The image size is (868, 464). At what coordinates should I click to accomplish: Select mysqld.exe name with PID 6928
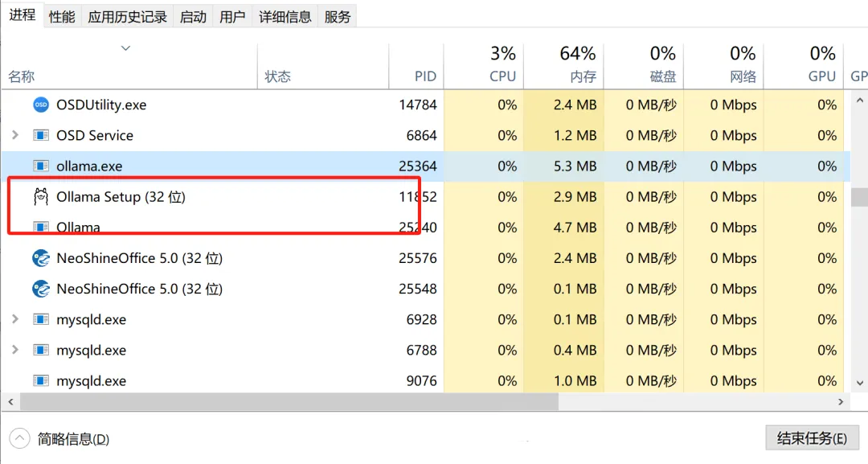point(92,319)
